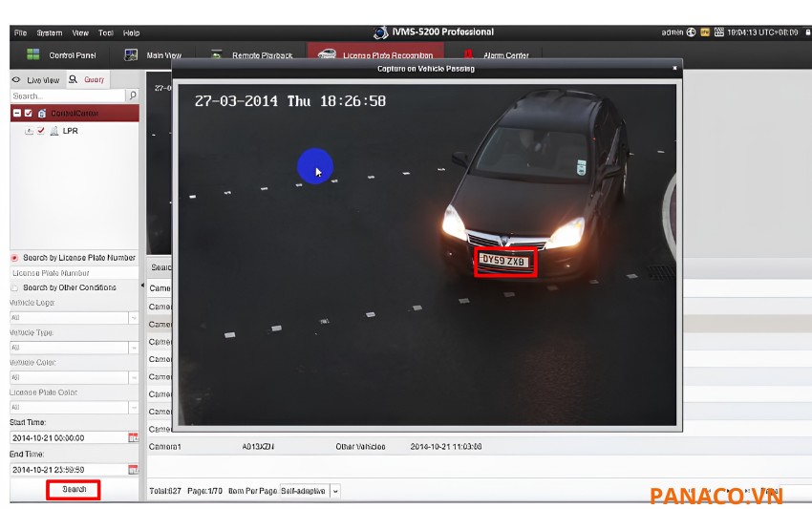Select the LPR tree item
This screenshot has height=509, width=812.
(71, 131)
